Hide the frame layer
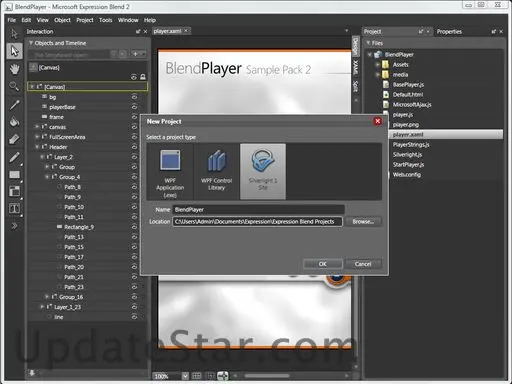This screenshot has height=384, width=512. tap(134, 117)
